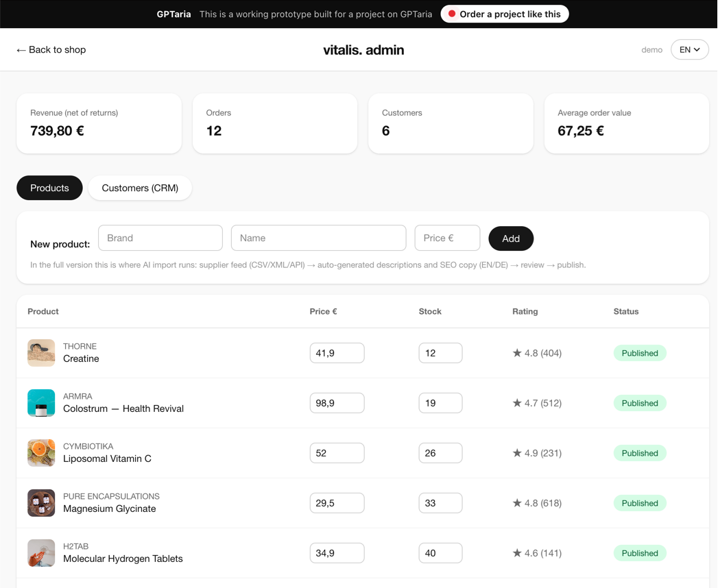This screenshot has width=718, height=588.
Task: Click the Add product button
Action: coord(511,238)
